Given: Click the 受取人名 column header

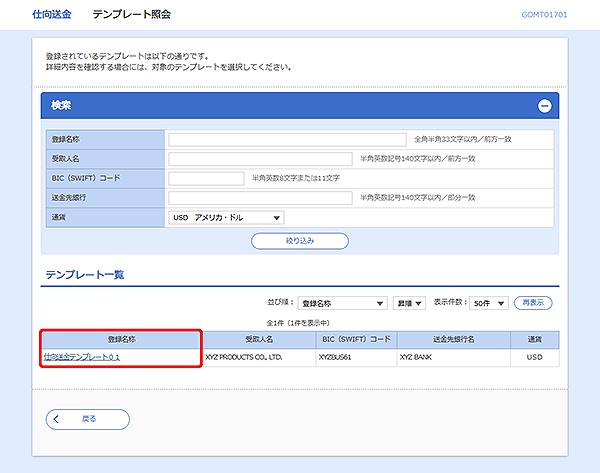Looking at the screenshot, I should click(259, 339).
